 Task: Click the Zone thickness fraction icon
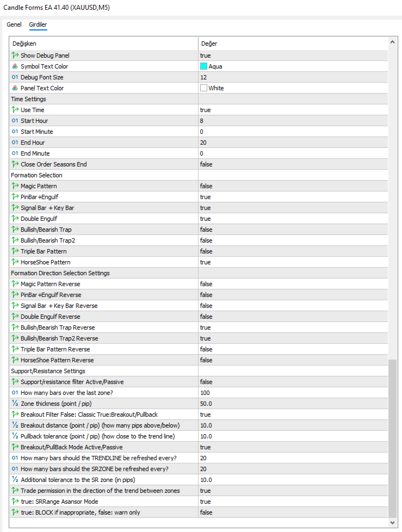coord(15,404)
